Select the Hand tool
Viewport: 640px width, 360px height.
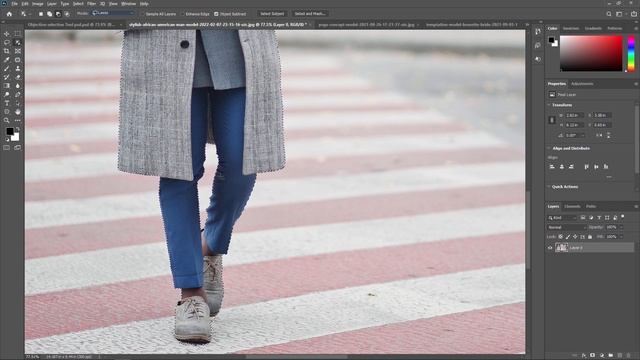click(18, 111)
